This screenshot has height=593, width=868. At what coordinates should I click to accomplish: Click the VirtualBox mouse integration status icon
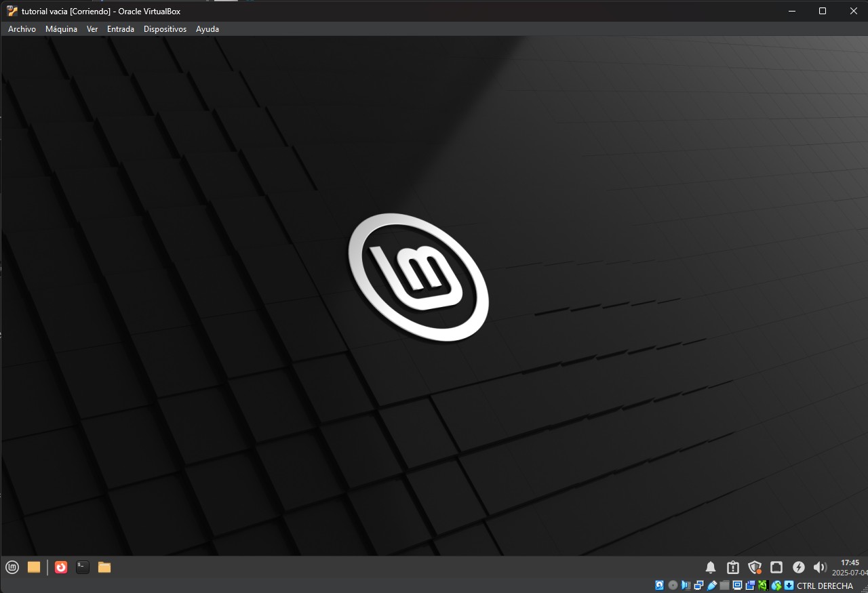(x=776, y=585)
